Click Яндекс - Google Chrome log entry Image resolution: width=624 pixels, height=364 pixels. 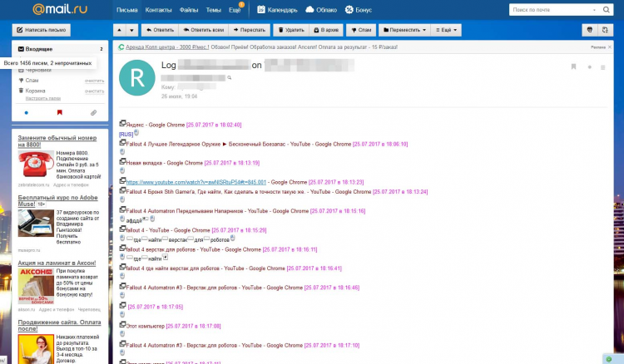[x=156, y=125]
